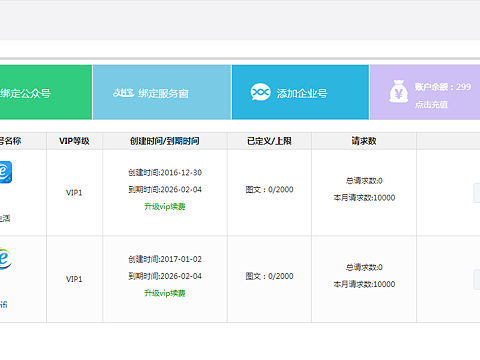This screenshot has width=480, height=360.
Task: Click the green 绑定公众号 tile
Action: [x=46, y=92]
